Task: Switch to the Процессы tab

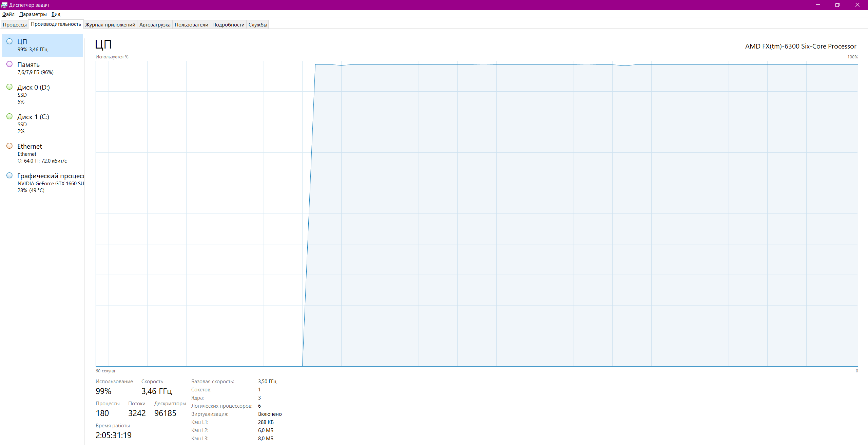Action: click(x=15, y=25)
